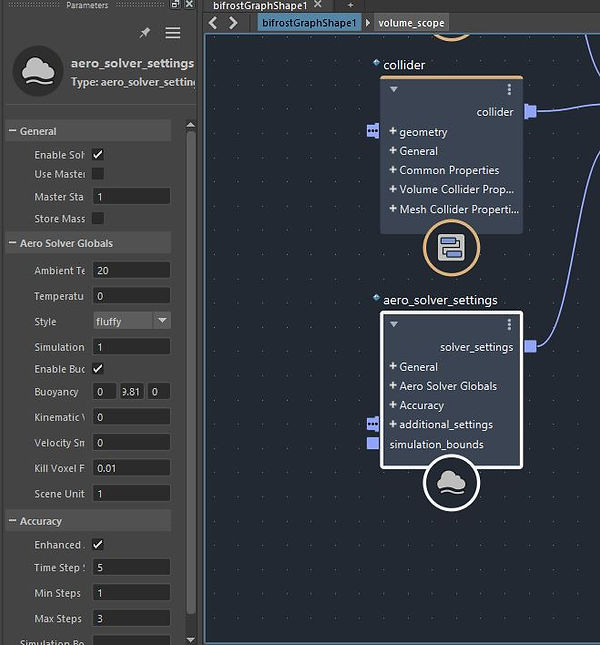
Task: Close the bifrostGraphShape1 tab
Action: pos(317,5)
